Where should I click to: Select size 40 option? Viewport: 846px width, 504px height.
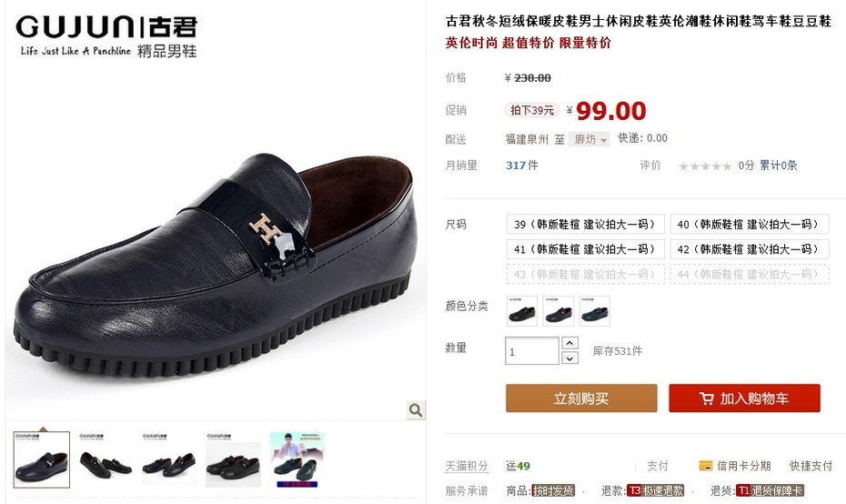pos(749,224)
